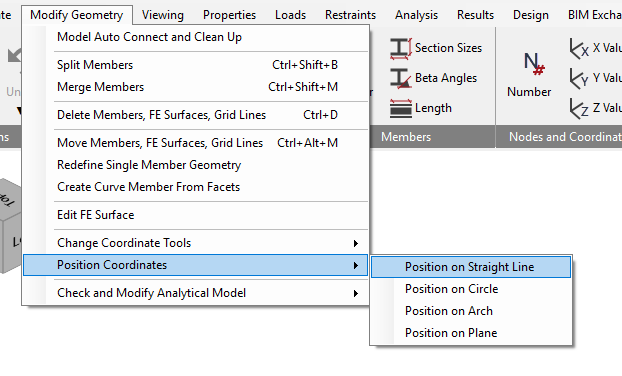Open the Results tab
Viewport: 622px width, 376px height.
[x=475, y=15]
